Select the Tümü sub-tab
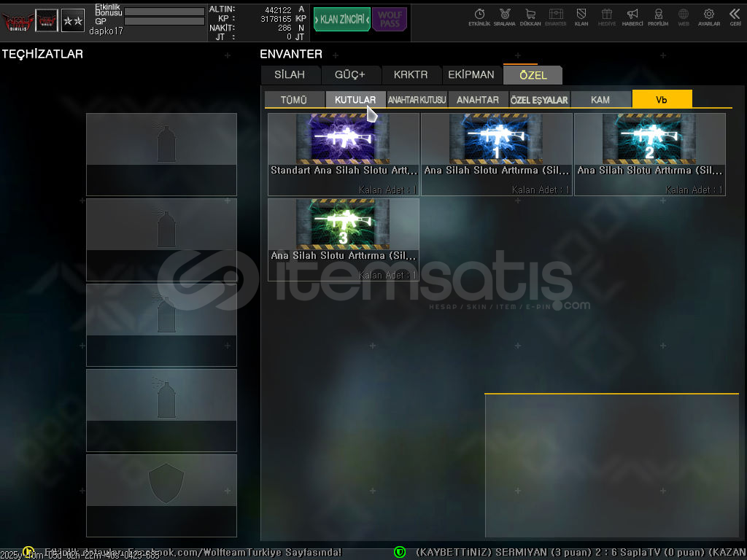 294,100
